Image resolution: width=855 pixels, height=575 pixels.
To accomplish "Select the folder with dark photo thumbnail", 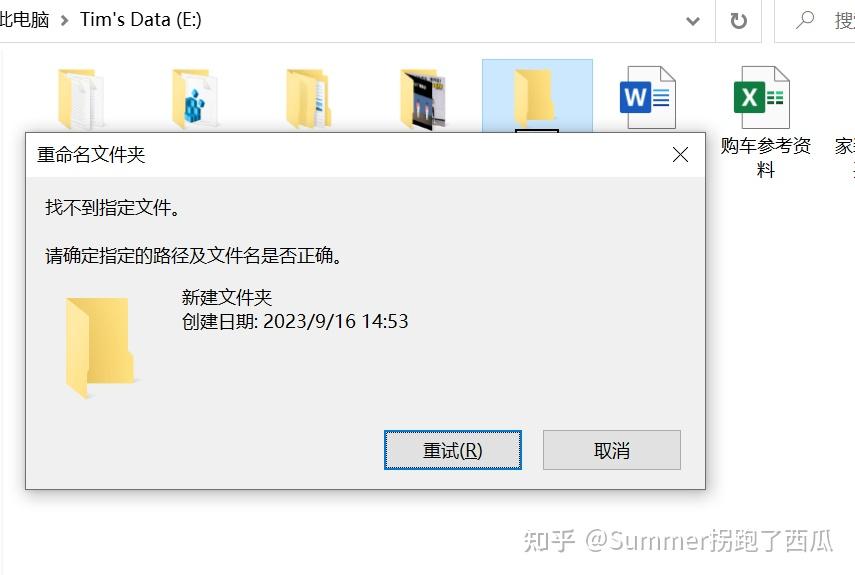I will [423, 98].
